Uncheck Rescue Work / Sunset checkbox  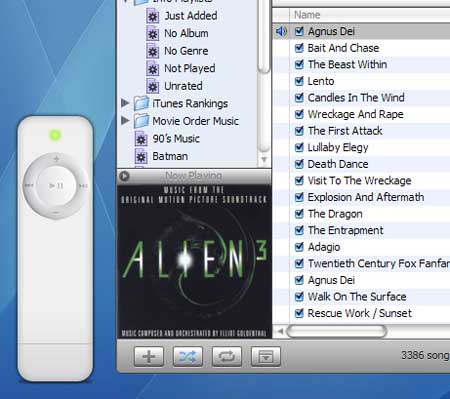pos(299,313)
